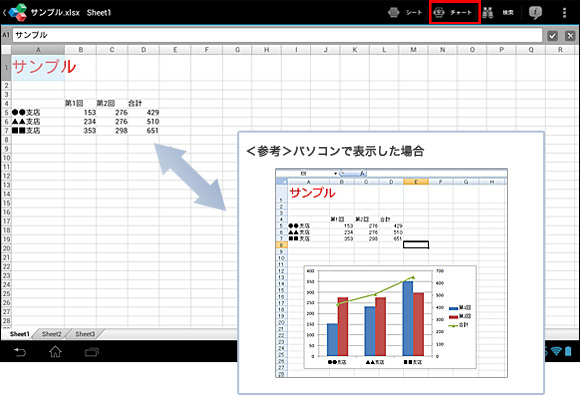Screen dimensions: 580x395
Task: Open the シート sheet menu
Action: pos(405,13)
